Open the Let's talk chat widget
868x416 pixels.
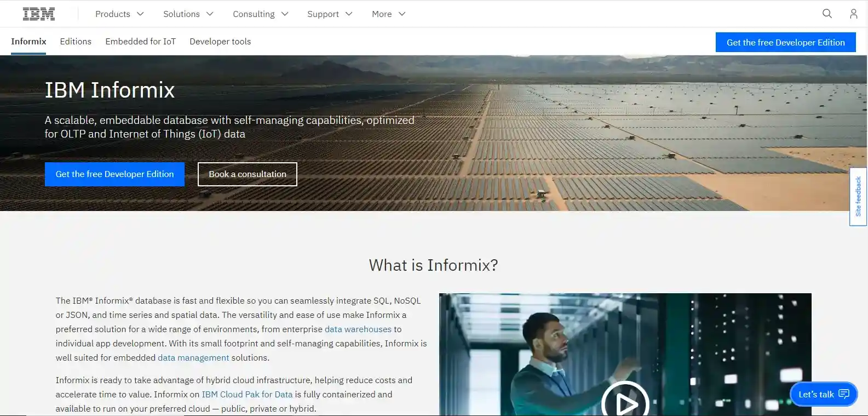(823, 394)
